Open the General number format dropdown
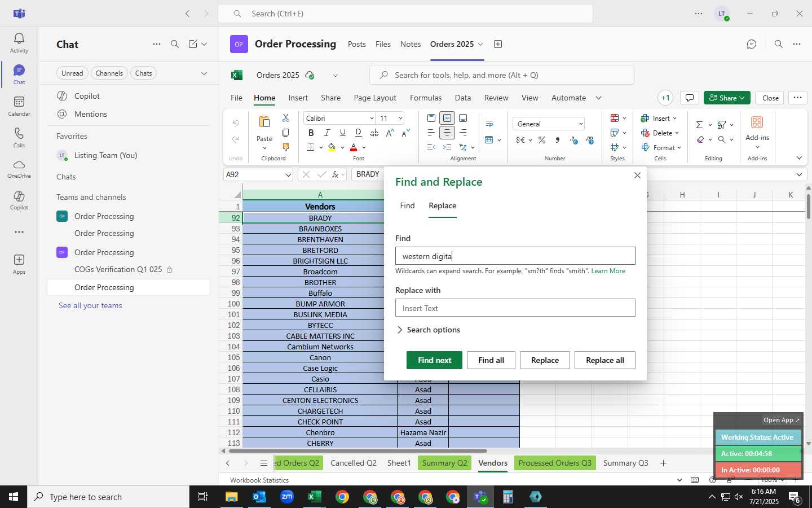The image size is (812, 508). click(x=581, y=124)
